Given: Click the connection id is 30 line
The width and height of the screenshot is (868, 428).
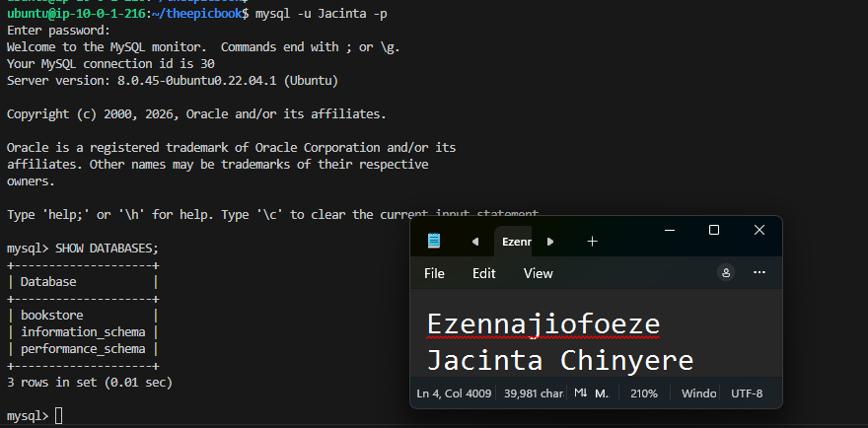Looking at the screenshot, I should [110, 64].
